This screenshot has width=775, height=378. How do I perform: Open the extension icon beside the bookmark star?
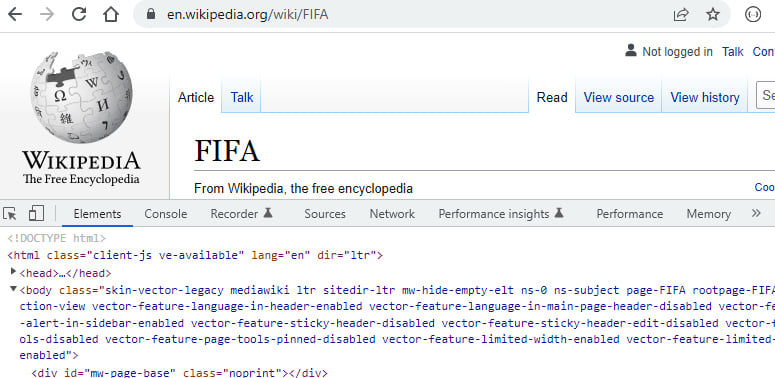(753, 15)
